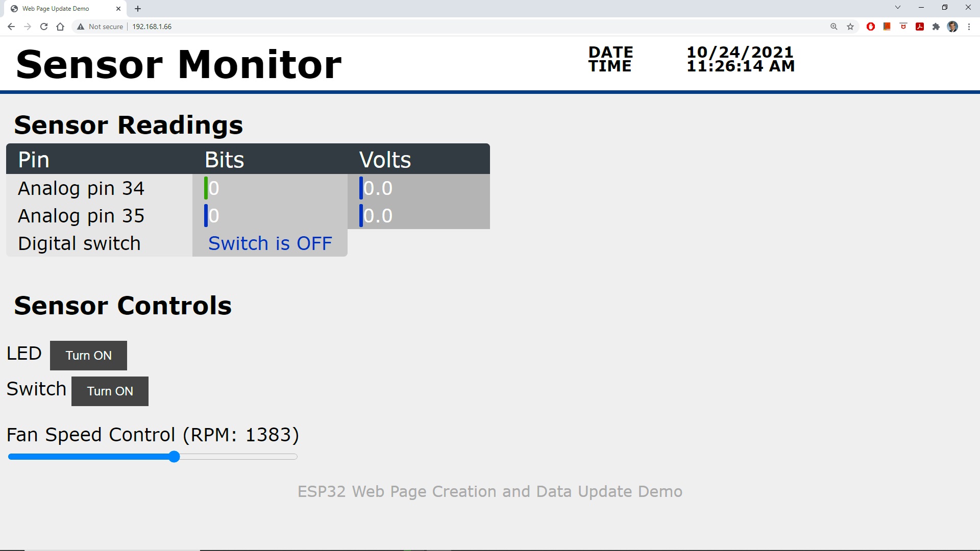This screenshot has height=551, width=980.
Task: Click the forward navigation arrow
Action: [x=28, y=27]
